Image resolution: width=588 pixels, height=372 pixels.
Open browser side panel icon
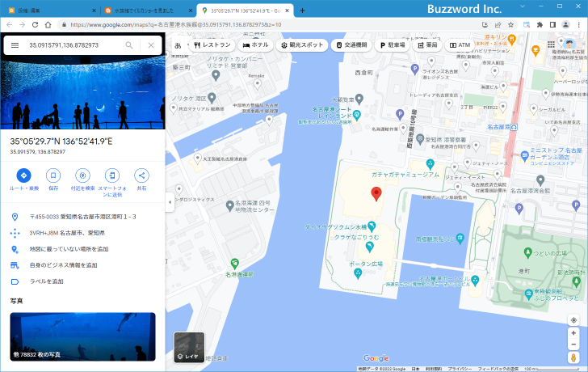pos(552,25)
